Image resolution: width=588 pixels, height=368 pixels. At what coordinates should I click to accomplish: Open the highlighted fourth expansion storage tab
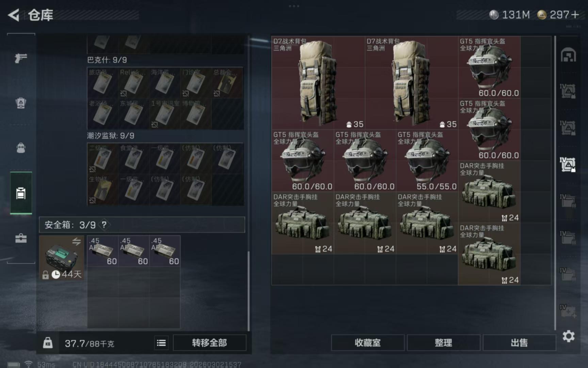[x=568, y=165]
